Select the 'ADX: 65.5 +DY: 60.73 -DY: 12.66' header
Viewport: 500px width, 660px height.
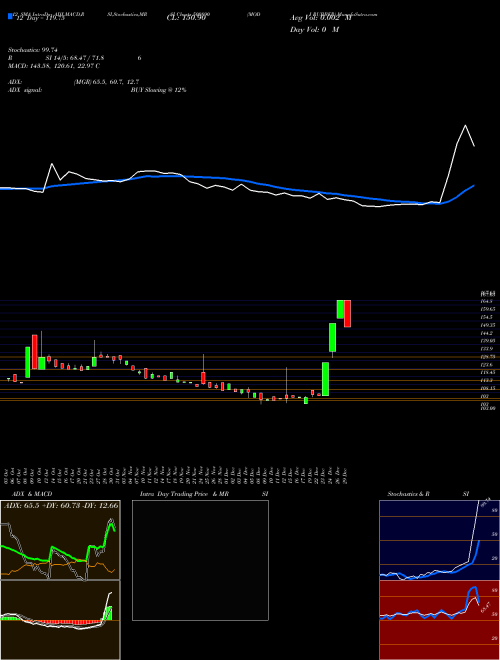tap(61, 505)
